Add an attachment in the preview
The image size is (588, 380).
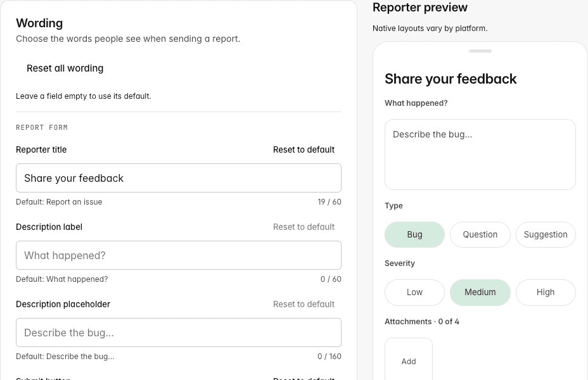(x=409, y=361)
